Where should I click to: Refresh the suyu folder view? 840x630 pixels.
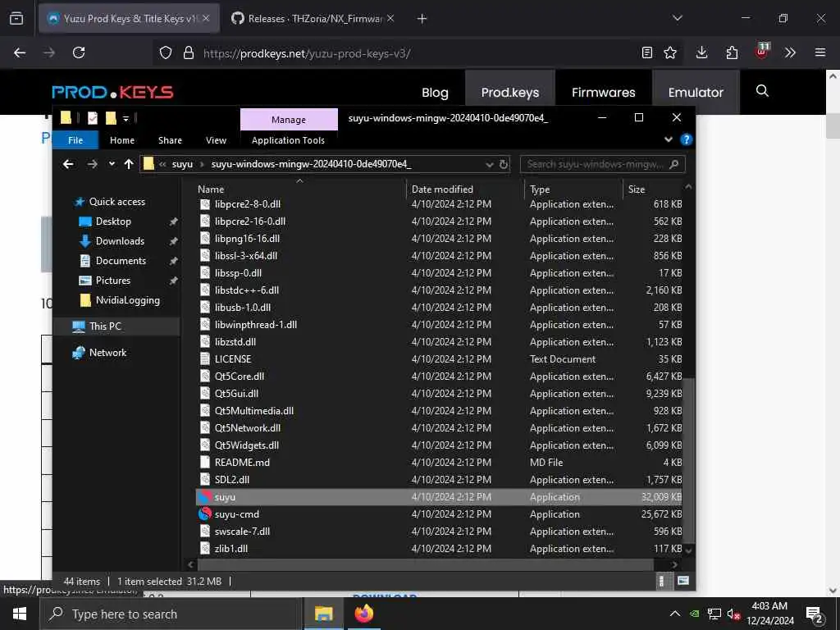pos(503,164)
